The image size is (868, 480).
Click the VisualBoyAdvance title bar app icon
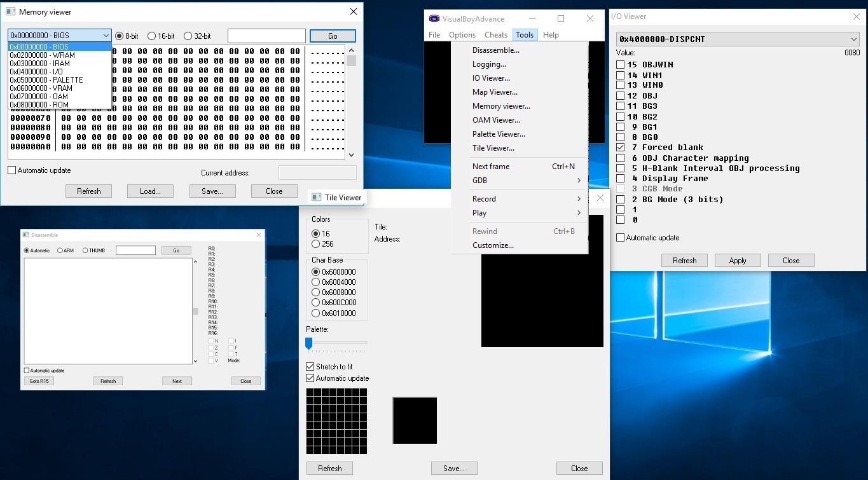434,18
